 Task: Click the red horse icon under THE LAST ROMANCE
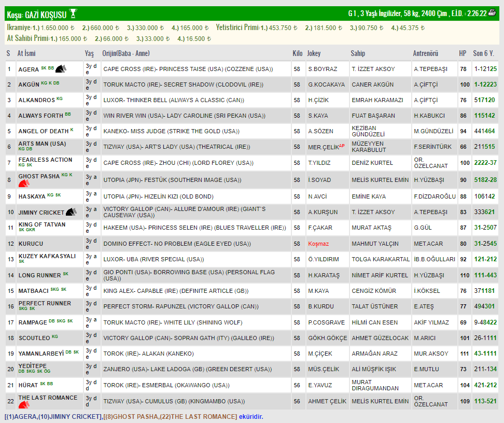[x=24, y=405]
